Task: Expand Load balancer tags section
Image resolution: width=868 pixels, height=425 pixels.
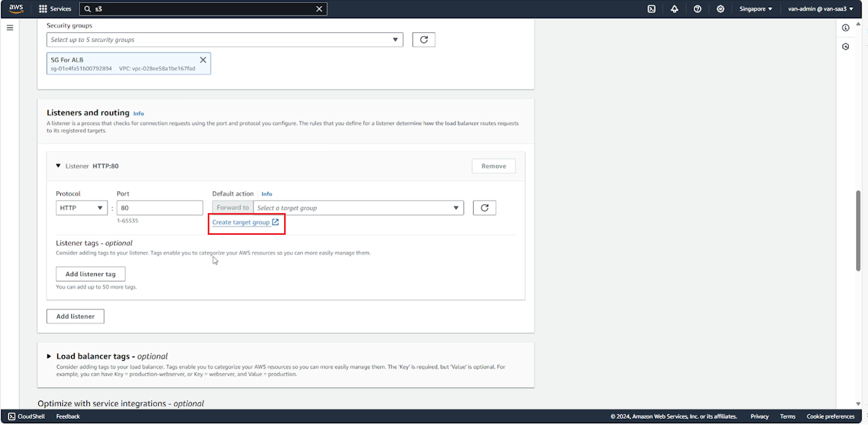Action: (x=49, y=356)
